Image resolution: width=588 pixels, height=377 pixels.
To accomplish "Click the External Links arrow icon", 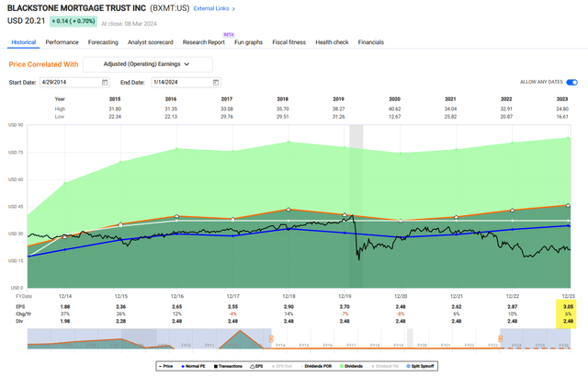I will [233, 9].
